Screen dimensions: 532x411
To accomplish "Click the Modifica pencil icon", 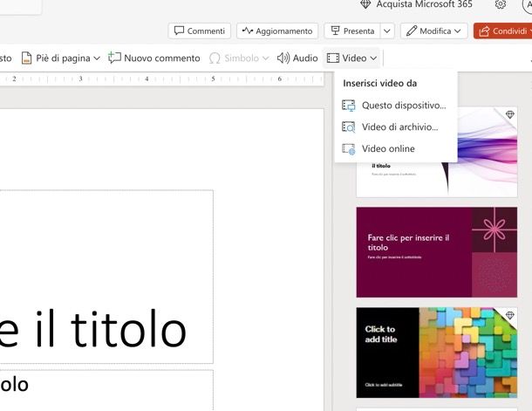I will 412,31.
